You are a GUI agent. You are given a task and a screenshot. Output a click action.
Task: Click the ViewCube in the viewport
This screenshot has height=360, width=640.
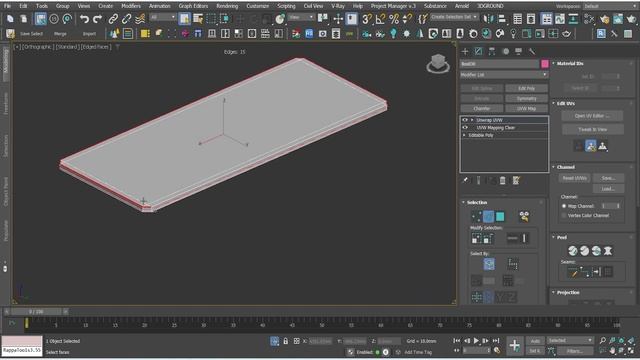tap(438, 64)
